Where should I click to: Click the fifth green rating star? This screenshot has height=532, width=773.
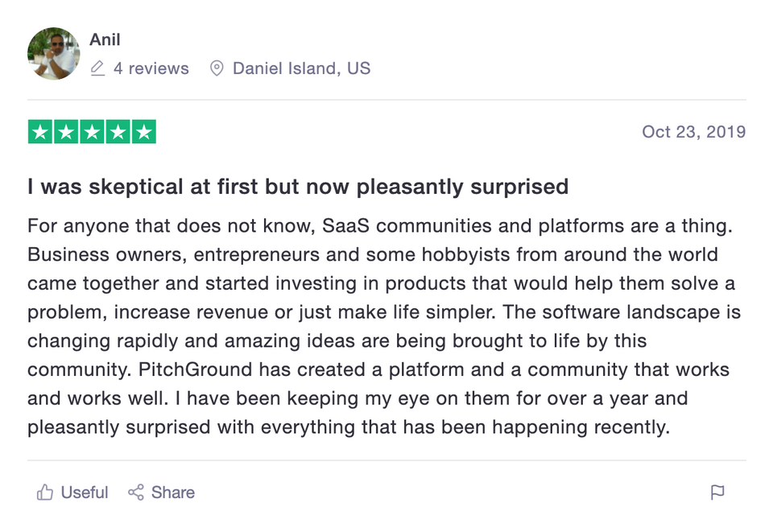(x=143, y=132)
